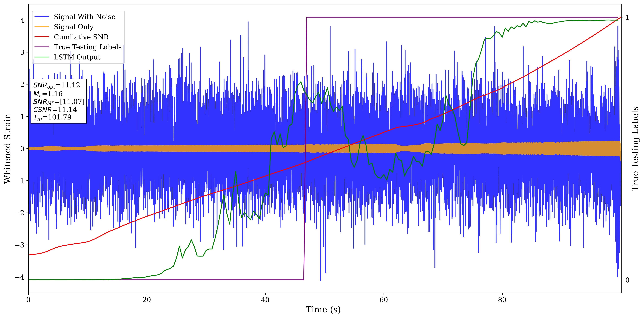Click the Cumilative SNR legend label
This screenshot has width=644, height=318.
(81, 37)
